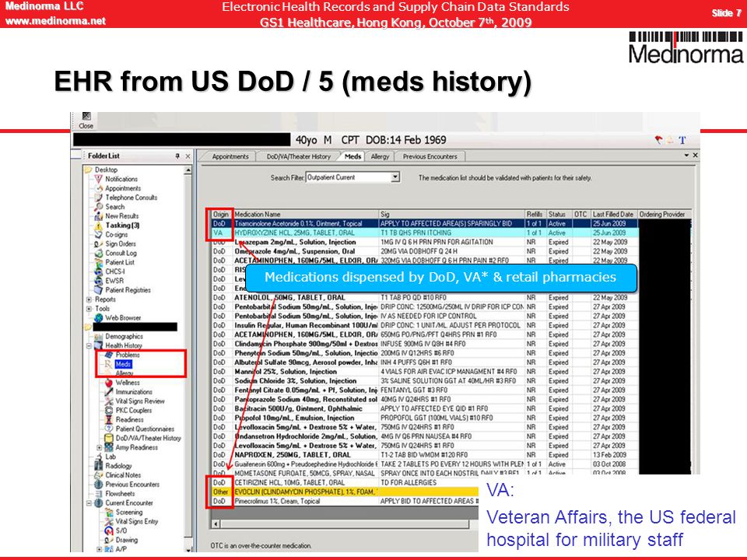Image resolution: width=747 pixels, height=560 pixels.
Task: Expand the Reports tree node
Action: 89,299
